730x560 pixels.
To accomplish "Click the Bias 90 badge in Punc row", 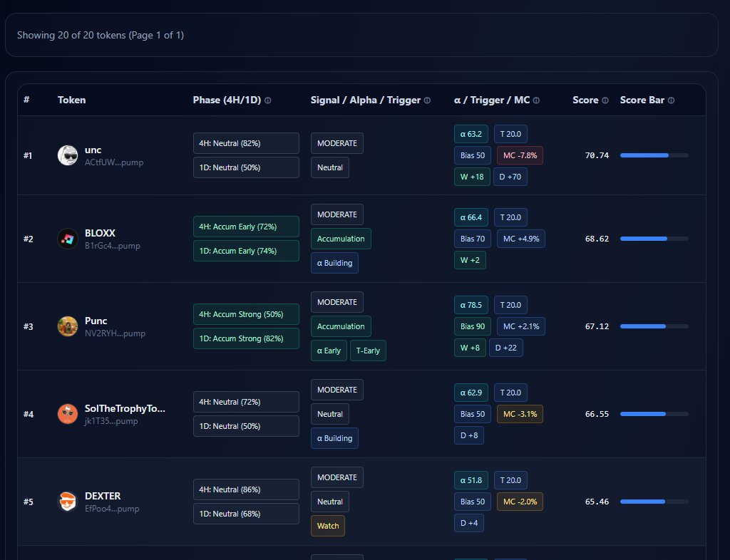I will tap(472, 326).
